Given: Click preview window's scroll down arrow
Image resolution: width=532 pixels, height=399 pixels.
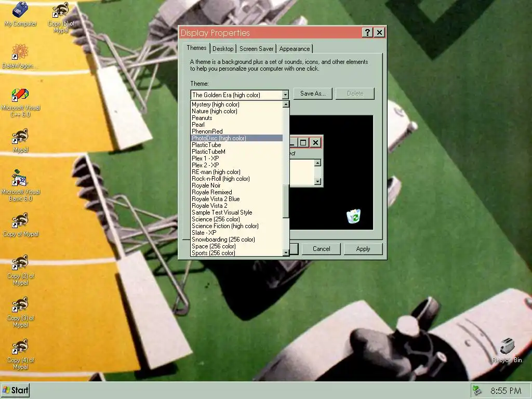Looking at the screenshot, I should [317, 181].
